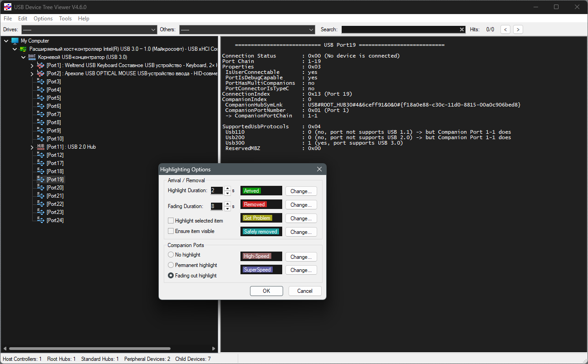This screenshot has width=588, height=364.
Task: Expand the Port1 Weltrend keyboard node
Action: 32,66
